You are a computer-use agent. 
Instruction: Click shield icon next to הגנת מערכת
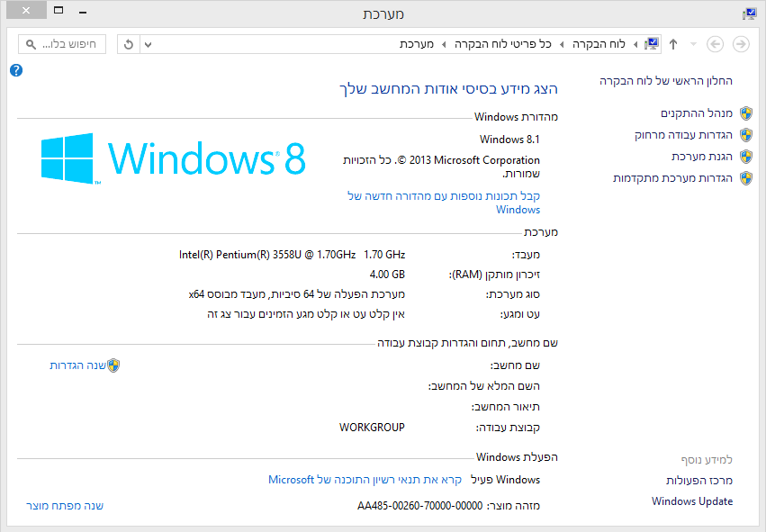[746, 157]
